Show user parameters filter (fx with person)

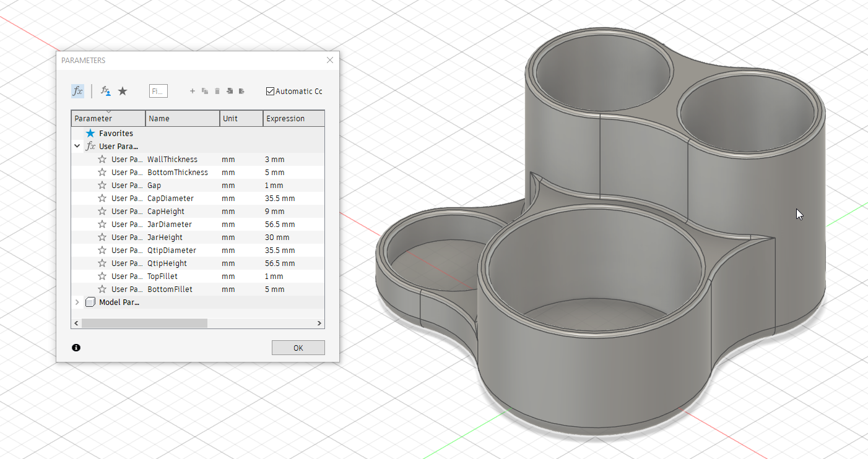(x=106, y=91)
